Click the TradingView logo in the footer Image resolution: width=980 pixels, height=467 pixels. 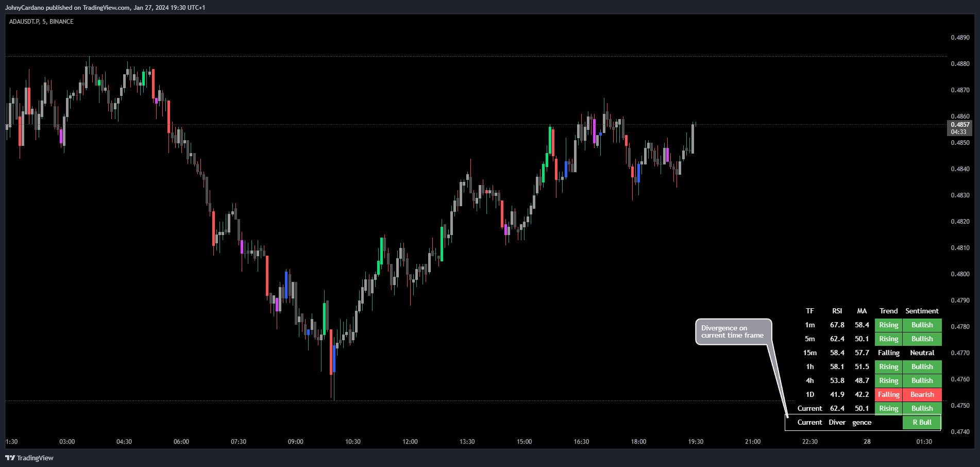tap(29, 458)
